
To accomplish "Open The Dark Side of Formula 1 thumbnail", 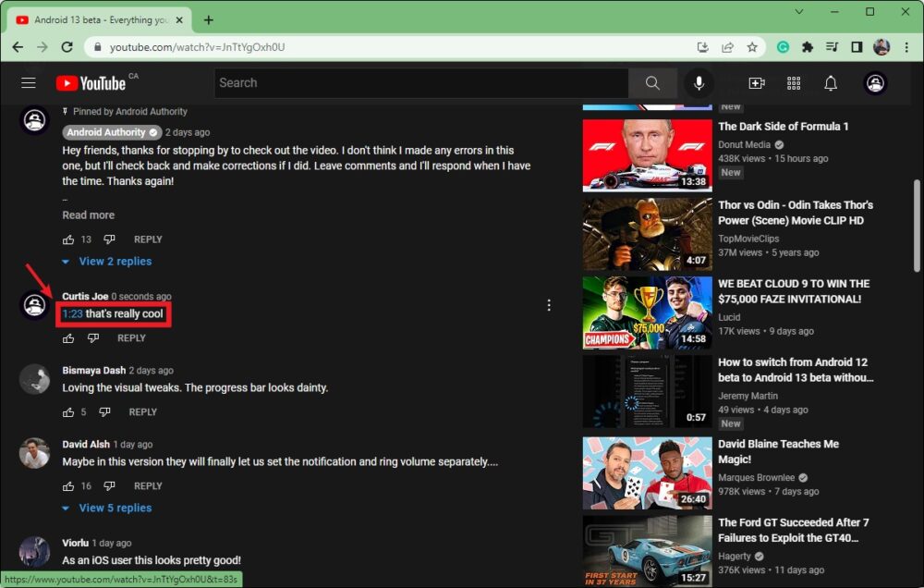I will [647, 153].
